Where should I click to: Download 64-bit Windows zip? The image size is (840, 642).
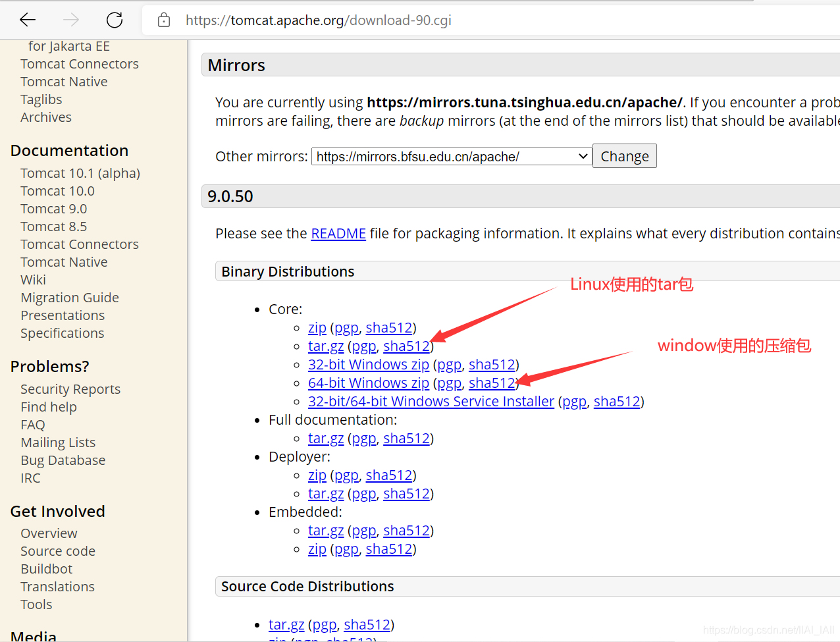(x=369, y=383)
